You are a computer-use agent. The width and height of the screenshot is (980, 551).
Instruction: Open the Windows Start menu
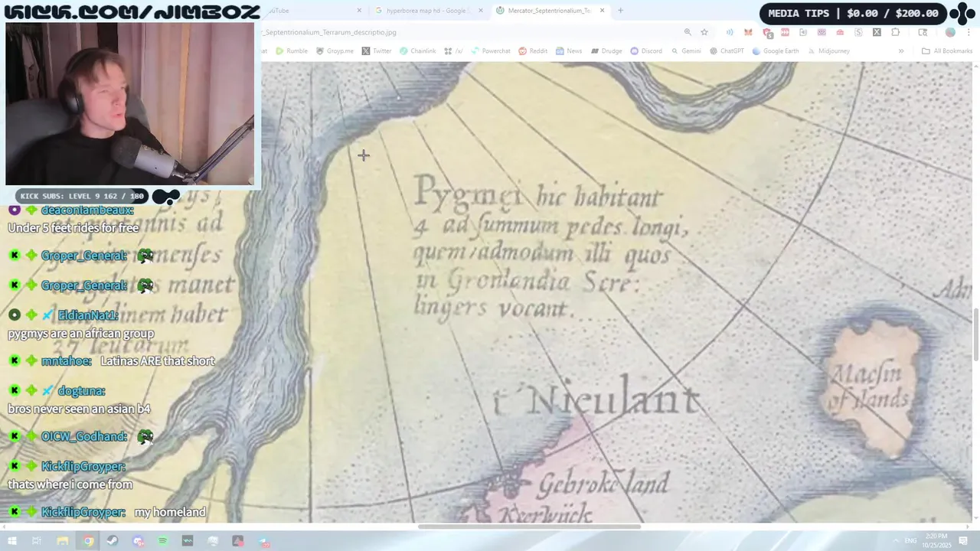(11, 541)
